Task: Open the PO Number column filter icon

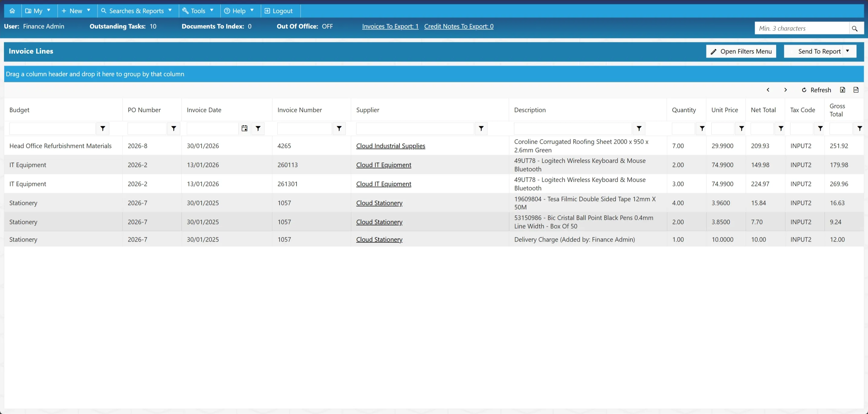Action: coord(174,128)
